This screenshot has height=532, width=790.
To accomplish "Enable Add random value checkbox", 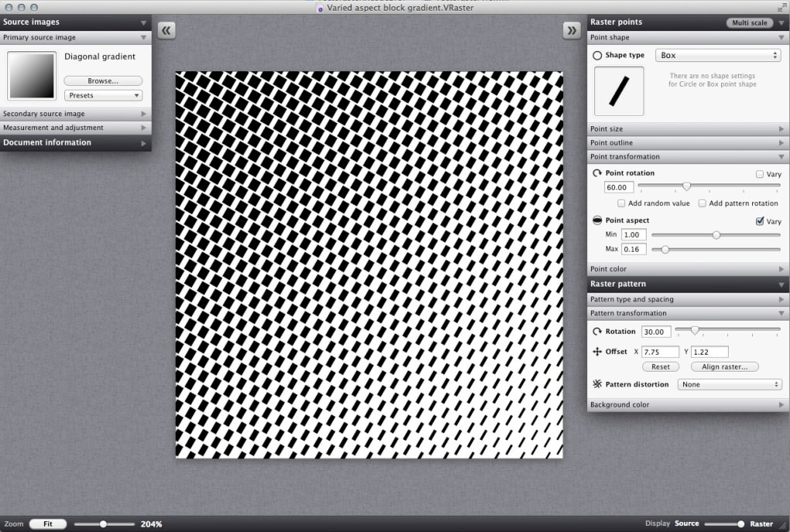I will coord(621,203).
